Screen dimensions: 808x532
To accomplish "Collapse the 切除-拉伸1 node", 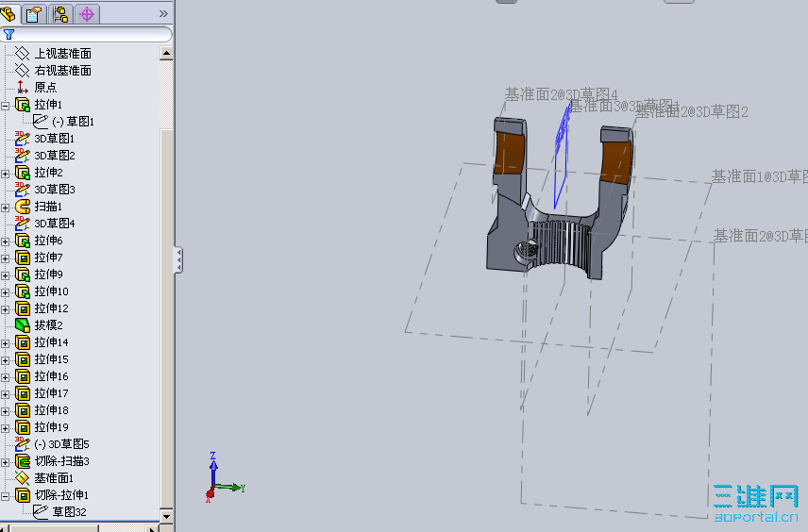I will tap(5, 497).
